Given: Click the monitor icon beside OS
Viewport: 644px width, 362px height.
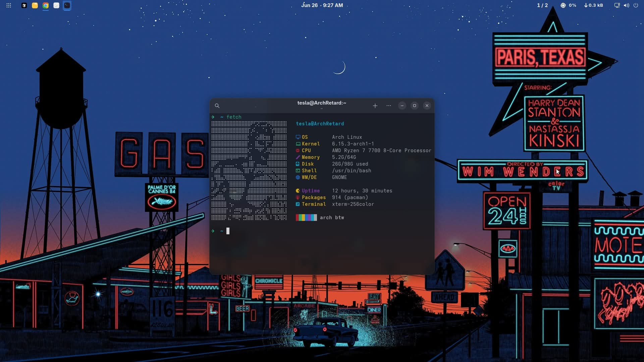Looking at the screenshot, I should [x=298, y=137].
